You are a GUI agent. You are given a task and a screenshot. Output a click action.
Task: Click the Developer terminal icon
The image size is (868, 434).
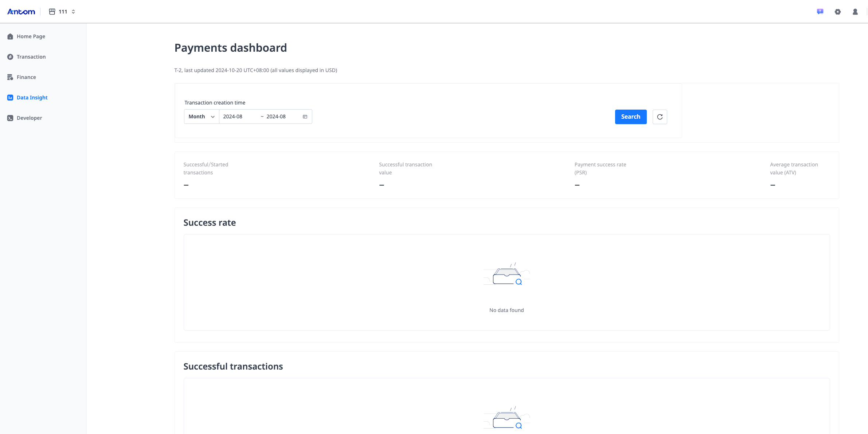tap(10, 118)
